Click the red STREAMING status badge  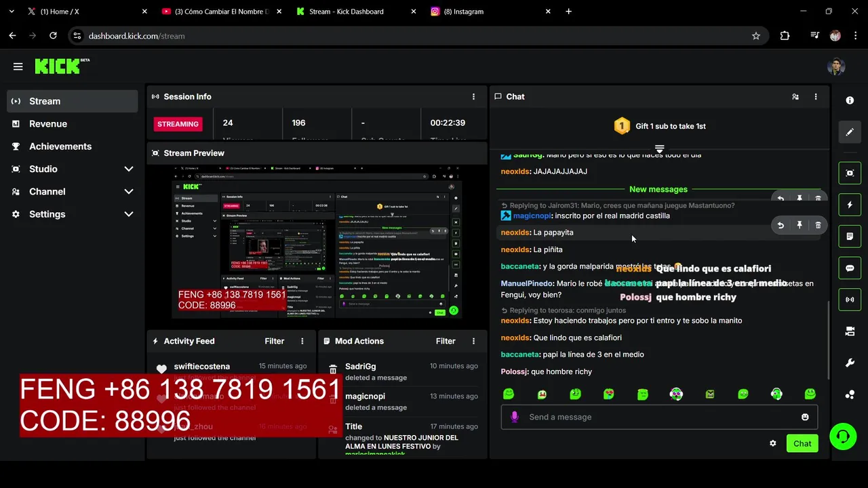[178, 124]
